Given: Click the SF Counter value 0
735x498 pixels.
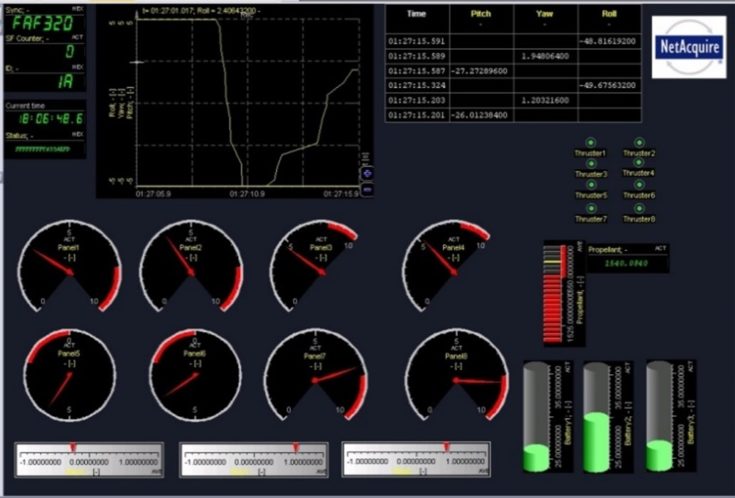Looking at the screenshot, I should (70, 51).
